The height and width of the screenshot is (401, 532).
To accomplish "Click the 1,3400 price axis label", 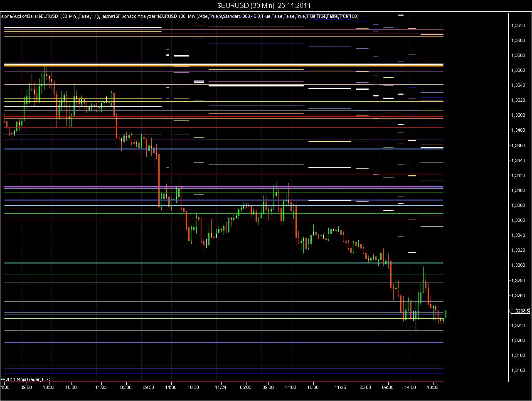I will pos(518,190).
